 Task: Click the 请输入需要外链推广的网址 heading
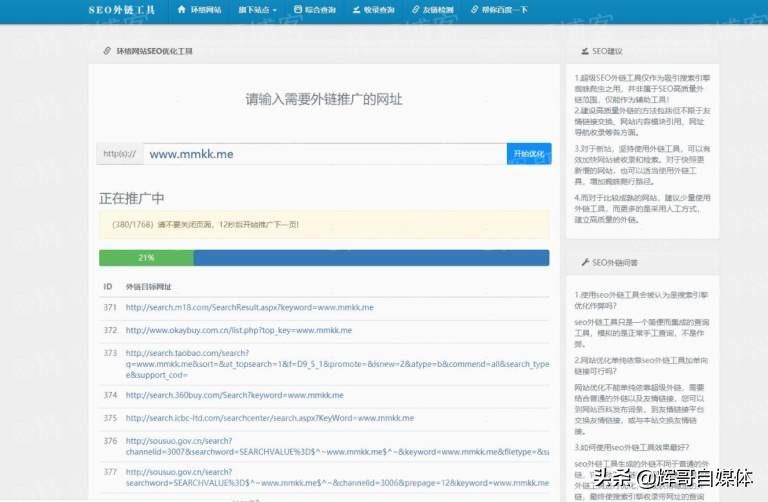pos(324,99)
